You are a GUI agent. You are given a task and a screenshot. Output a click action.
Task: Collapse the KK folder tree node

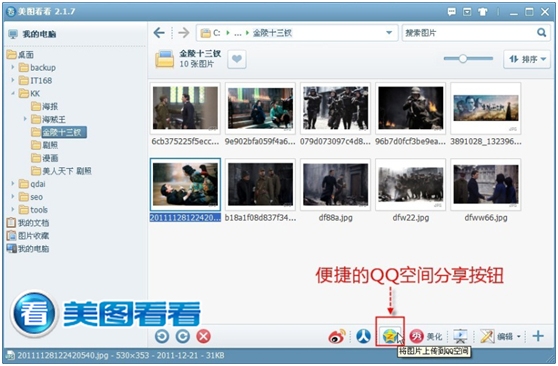(x=13, y=93)
